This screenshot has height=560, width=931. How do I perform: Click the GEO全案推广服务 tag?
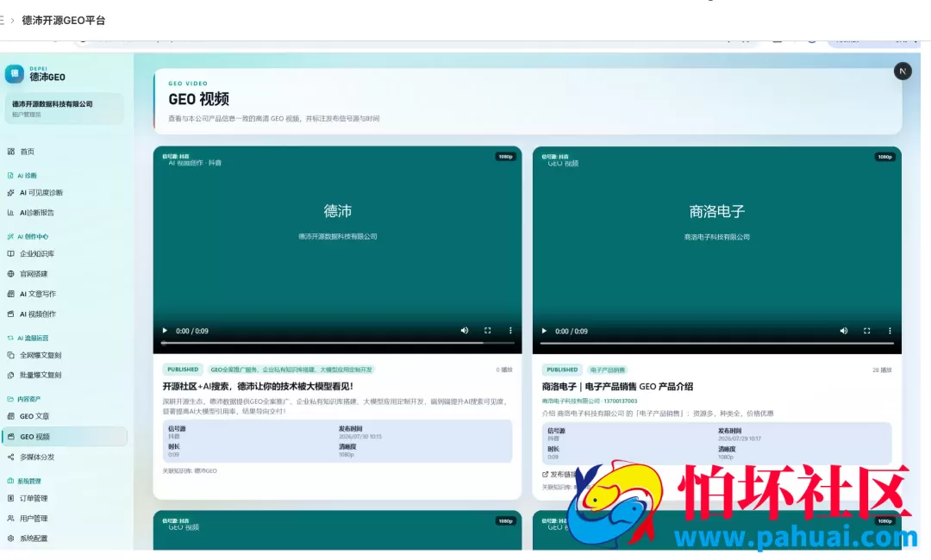point(291,370)
